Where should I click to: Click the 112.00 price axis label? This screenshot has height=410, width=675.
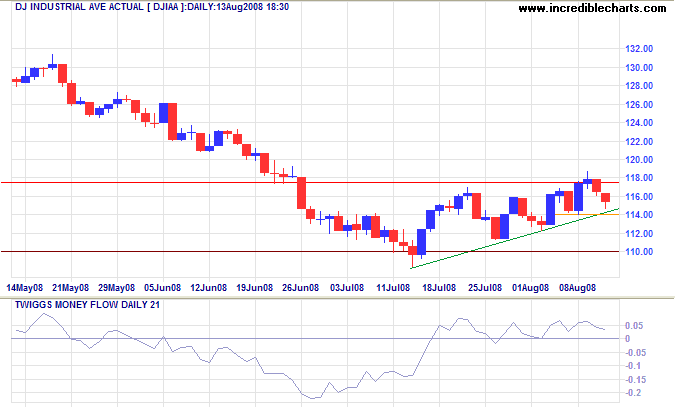639,233
